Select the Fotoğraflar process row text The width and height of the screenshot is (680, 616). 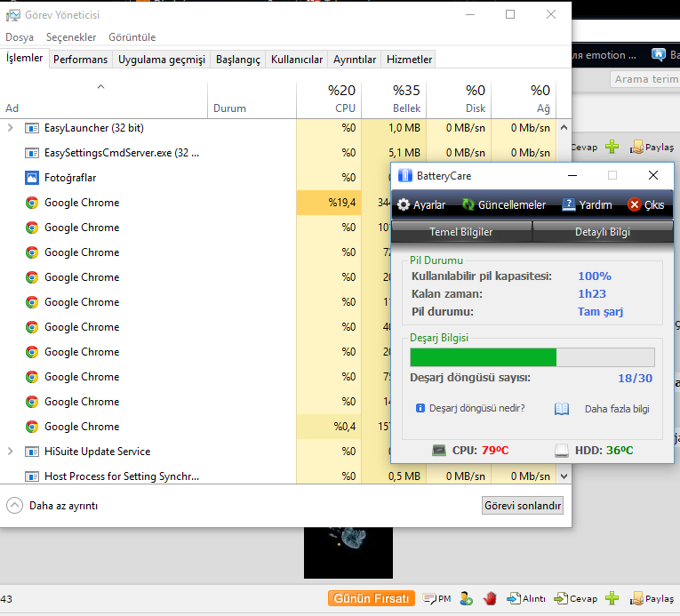click(70, 178)
